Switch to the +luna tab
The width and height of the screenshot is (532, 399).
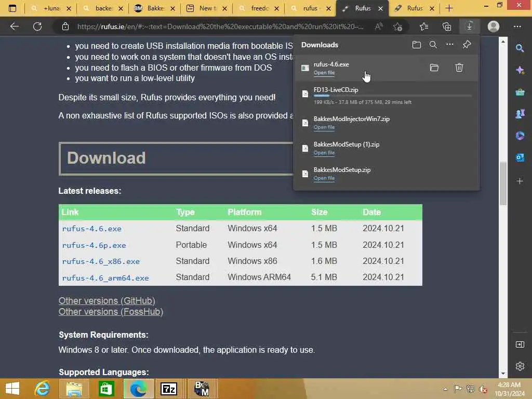(x=51, y=8)
